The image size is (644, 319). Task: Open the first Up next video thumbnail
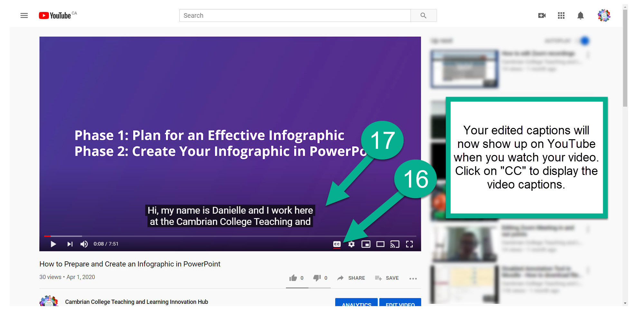pyautogui.click(x=464, y=69)
